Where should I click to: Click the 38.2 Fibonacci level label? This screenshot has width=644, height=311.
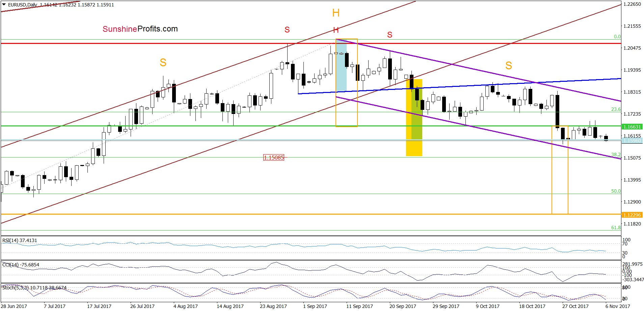click(616, 154)
